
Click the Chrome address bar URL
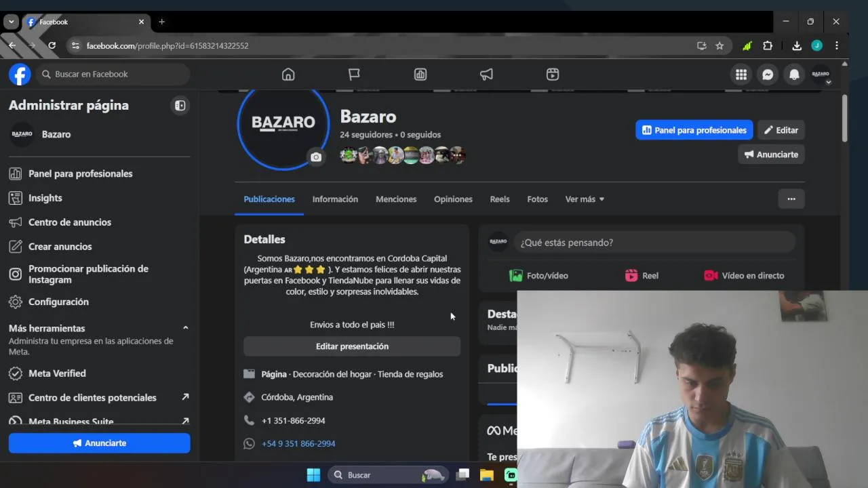coord(167,45)
